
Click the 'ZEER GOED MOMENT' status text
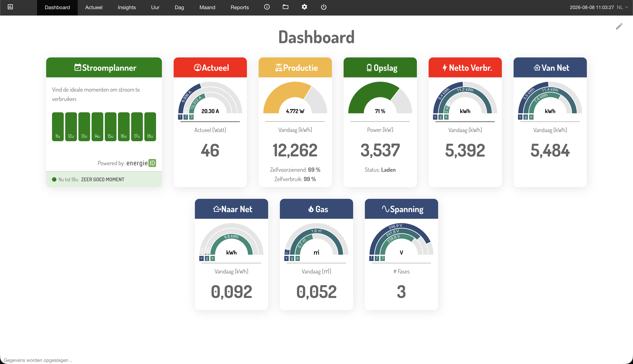(103, 179)
